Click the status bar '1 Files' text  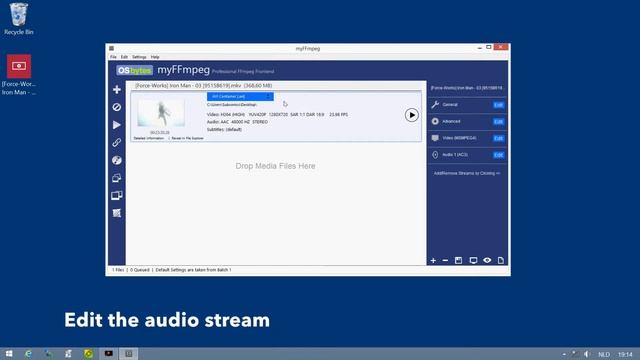point(118,270)
